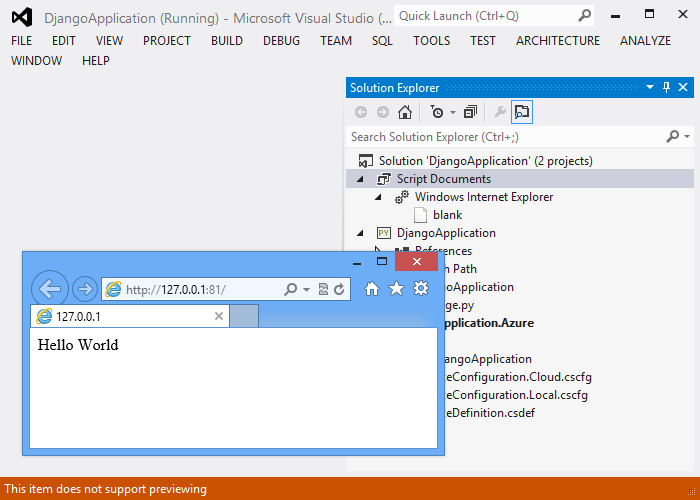Click the Visual Studio logo icon
The height and width of the screenshot is (500, 700).
[x=22, y=17]
